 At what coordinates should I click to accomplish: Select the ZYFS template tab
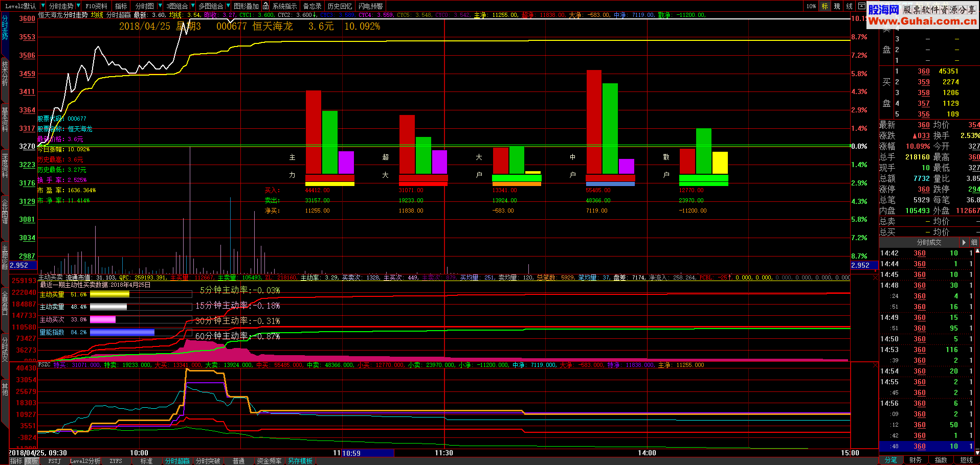point(116,461)
